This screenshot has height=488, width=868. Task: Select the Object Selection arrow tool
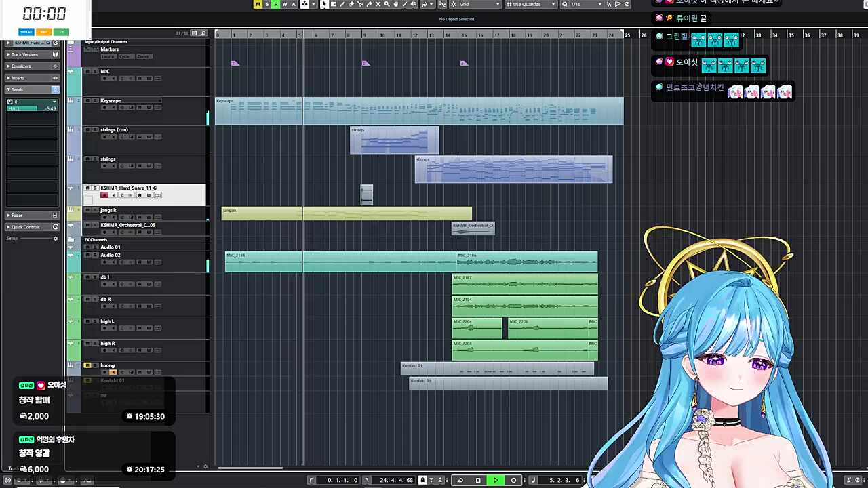[324, 4]
